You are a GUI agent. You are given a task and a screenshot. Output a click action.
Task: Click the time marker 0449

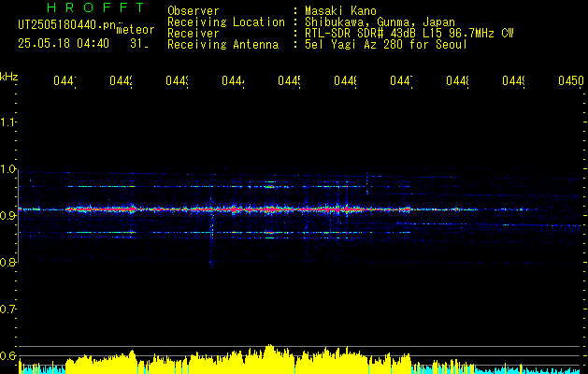pos(513,80)
